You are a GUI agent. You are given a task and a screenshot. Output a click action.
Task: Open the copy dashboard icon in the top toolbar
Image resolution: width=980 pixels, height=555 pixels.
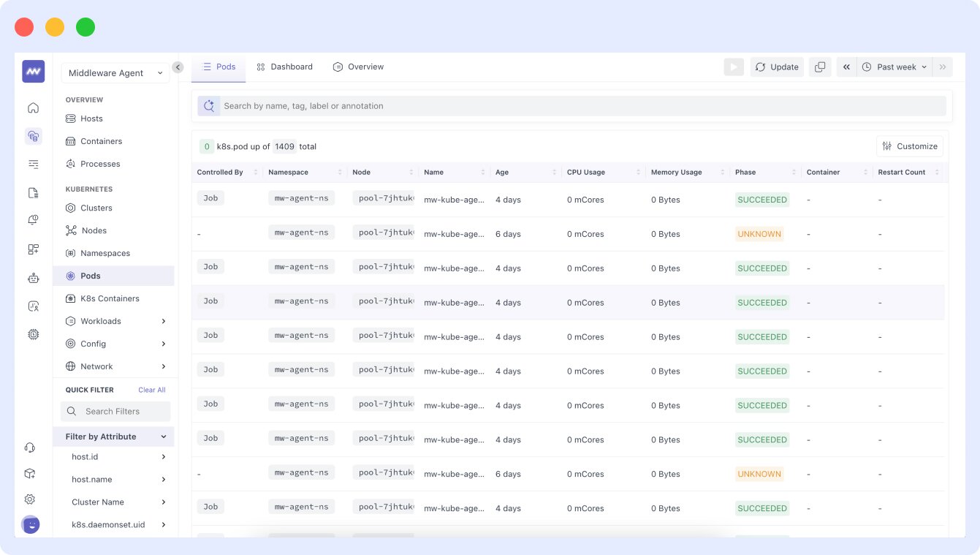tap(819, 67)
